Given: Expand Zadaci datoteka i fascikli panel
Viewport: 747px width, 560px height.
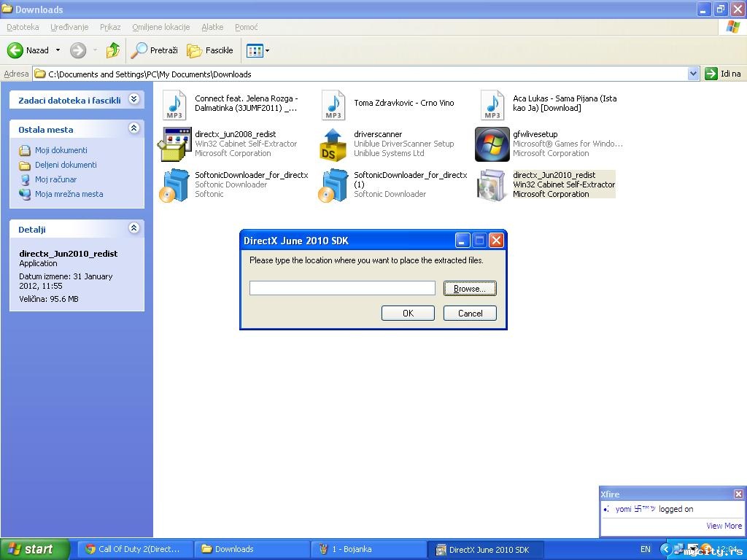Looking at the screenshot, I should (x=134, y=99).
